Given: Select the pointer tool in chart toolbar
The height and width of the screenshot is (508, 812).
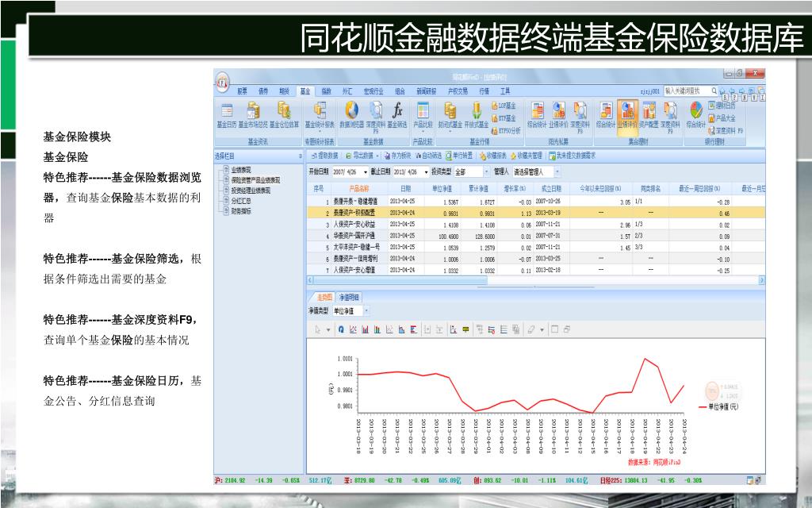Looking at the screenshot, I should (x=317, y=329).
